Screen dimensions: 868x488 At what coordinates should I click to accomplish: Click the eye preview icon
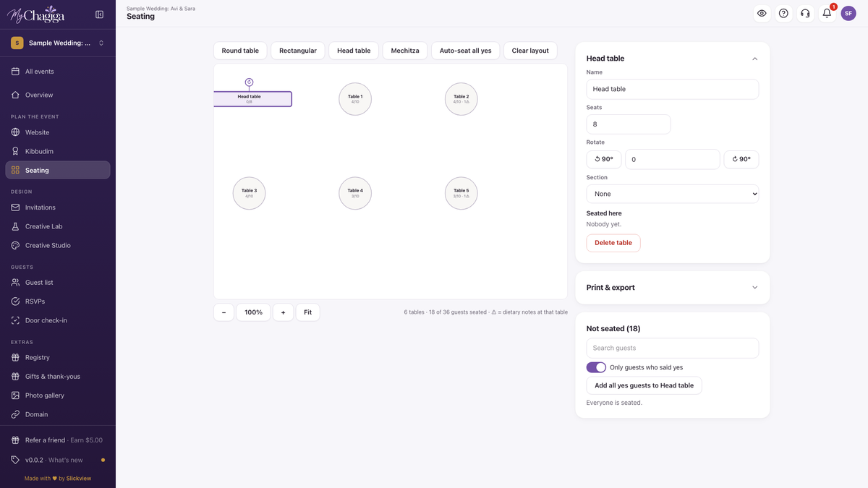coord(762,13)
